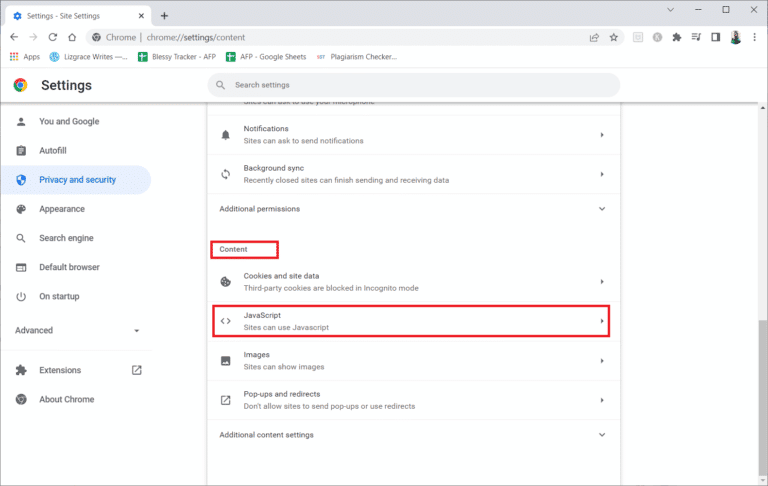
Task: Click the Background sync icon
Action: (x=225, y=174)
